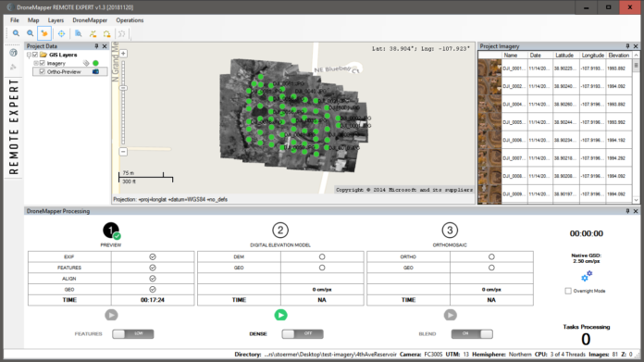The width and height of the screenshot is (644, 362).
Task: Click the step 3 Orthomosaic circle icon
Action: point(450,231)
